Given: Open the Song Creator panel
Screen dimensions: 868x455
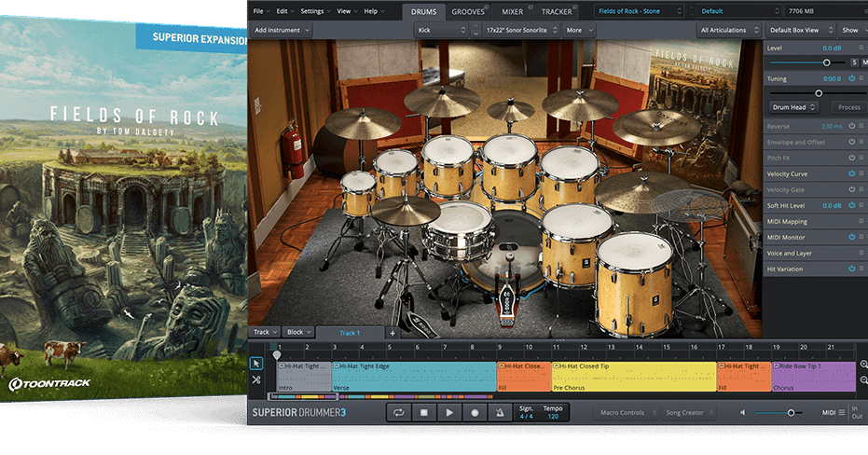Looking at the screenshot, I should coord(688,412).
